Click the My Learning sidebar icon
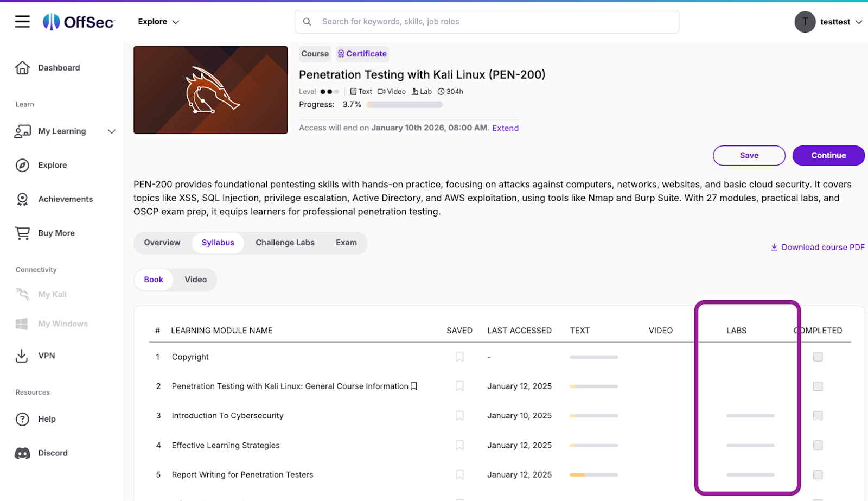 [x=22, y=131]
